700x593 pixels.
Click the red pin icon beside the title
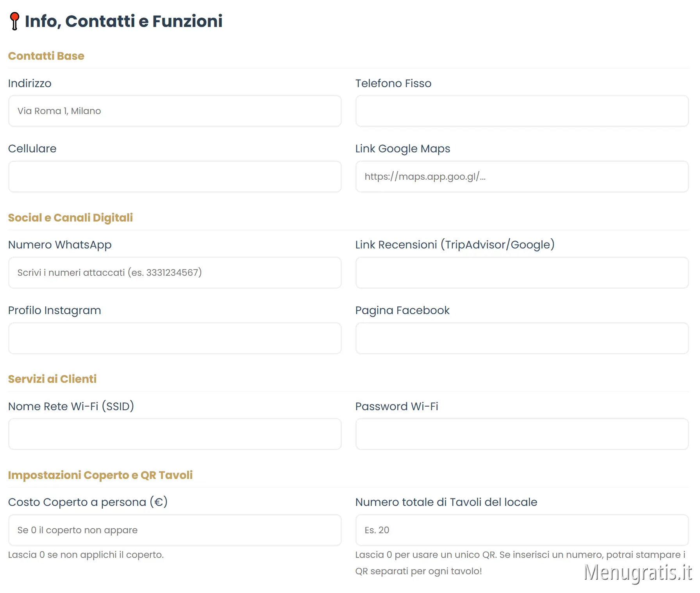click(x=14, y=21)
